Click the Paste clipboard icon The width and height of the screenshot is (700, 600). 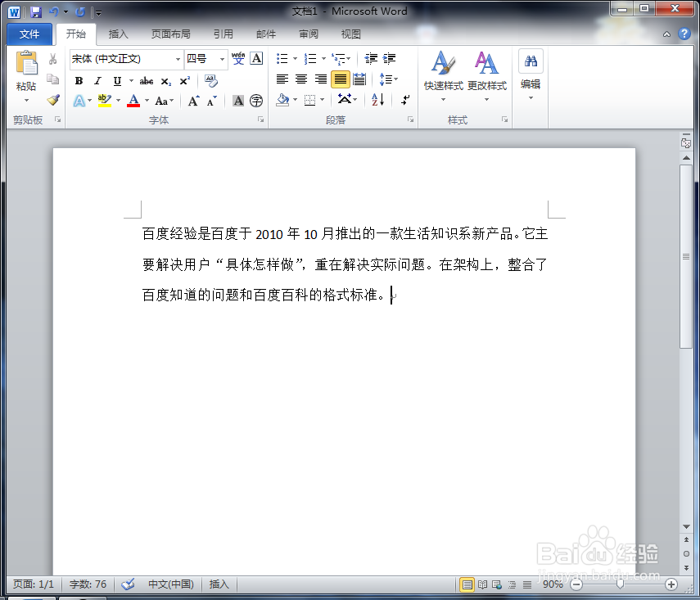click(26, 63)
